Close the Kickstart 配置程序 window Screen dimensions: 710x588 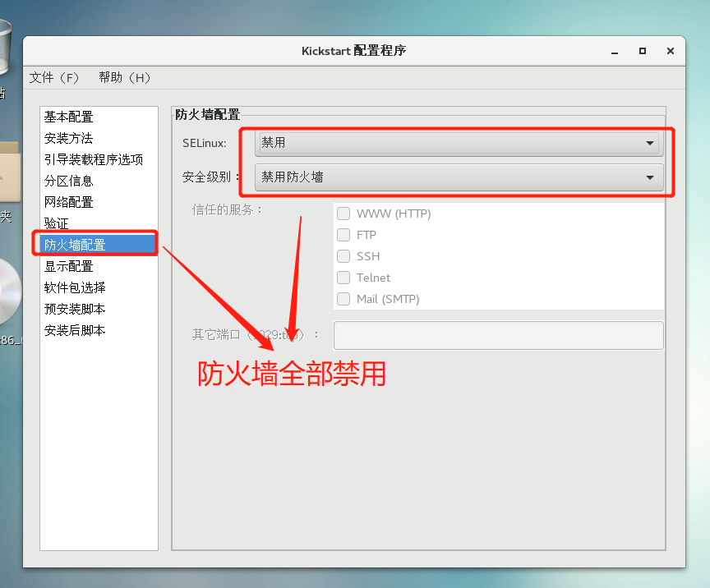tap(671, 51)
